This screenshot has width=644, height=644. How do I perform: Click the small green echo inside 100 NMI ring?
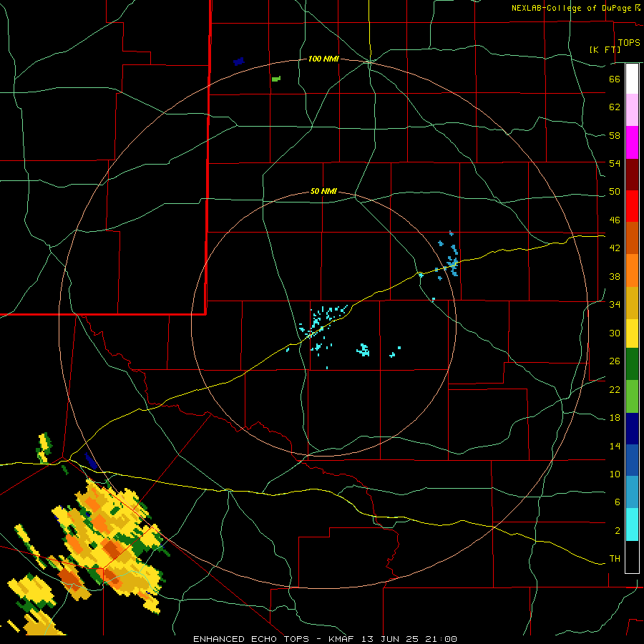pos(276,79)
